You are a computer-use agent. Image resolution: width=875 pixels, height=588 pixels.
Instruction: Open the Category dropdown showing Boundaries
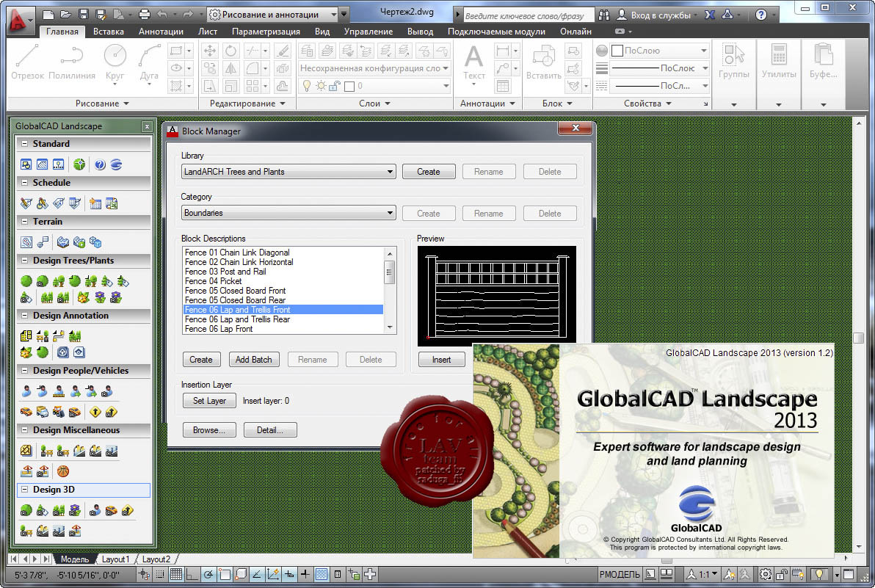click(x=288, y=213)
